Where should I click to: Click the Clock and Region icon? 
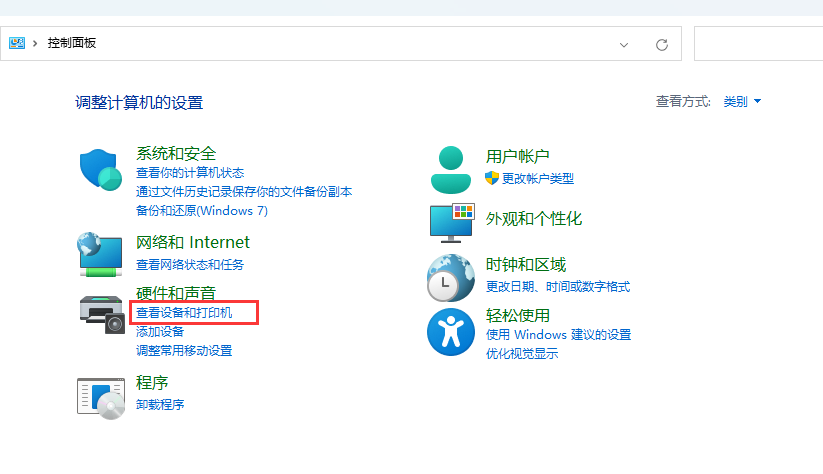pos(451,277)
